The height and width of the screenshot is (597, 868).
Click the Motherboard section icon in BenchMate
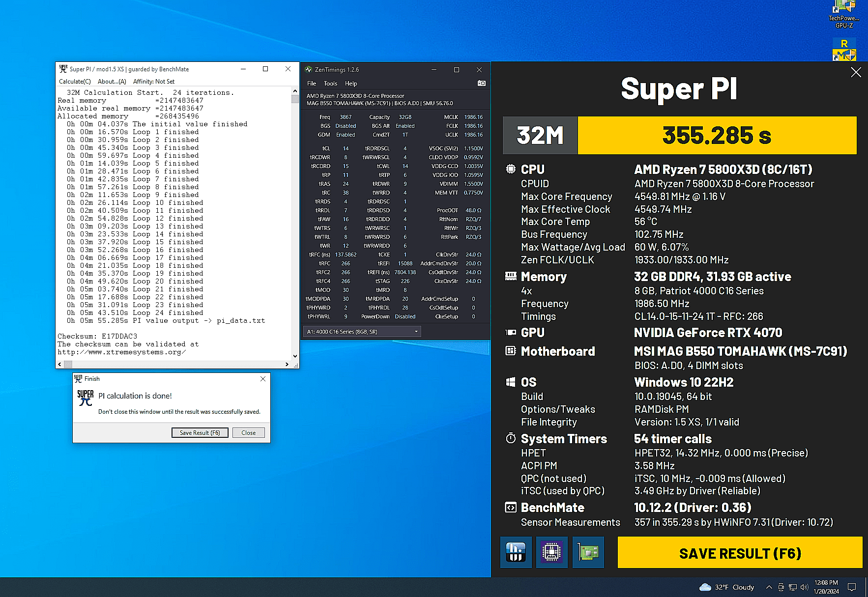[511, 351]
